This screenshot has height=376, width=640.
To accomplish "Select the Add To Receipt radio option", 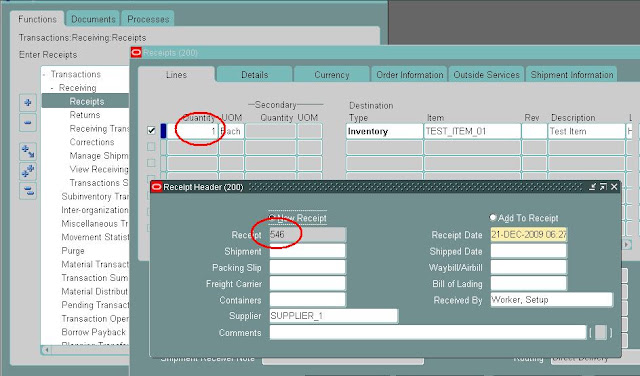I will (493, 218).
